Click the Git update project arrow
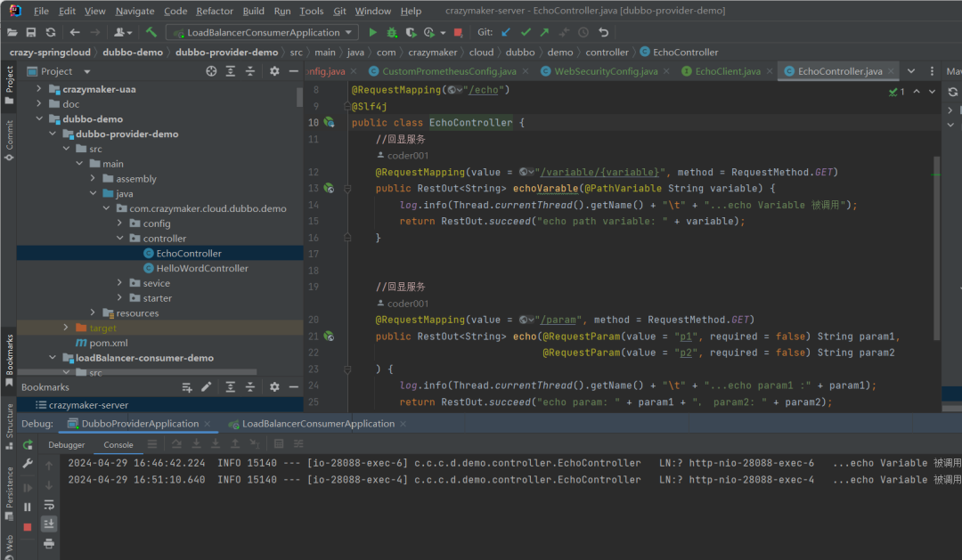 pyautogui.click(x=506, y=32)
